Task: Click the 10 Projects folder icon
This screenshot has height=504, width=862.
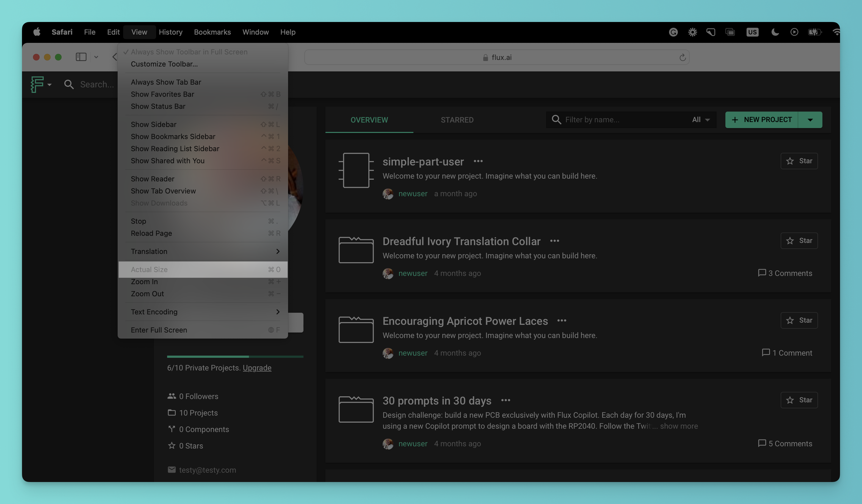Action: point(171,412)
